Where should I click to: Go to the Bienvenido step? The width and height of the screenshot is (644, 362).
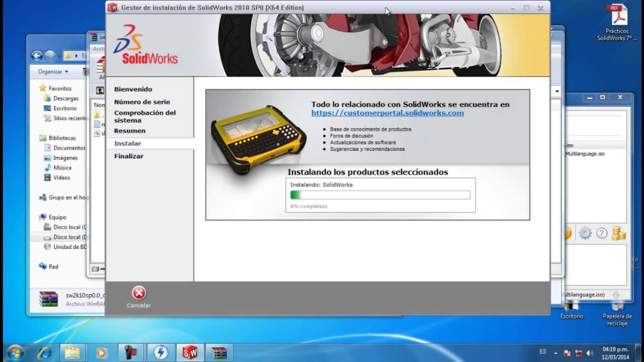133,89
